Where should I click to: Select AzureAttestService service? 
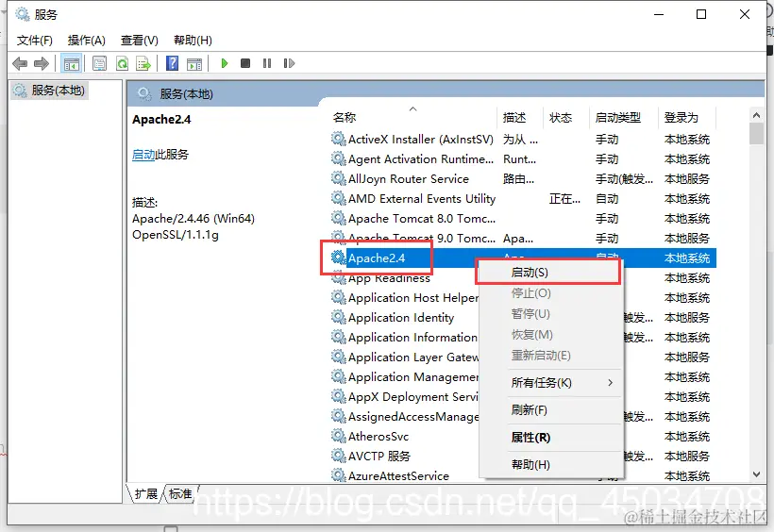[398, 475]
